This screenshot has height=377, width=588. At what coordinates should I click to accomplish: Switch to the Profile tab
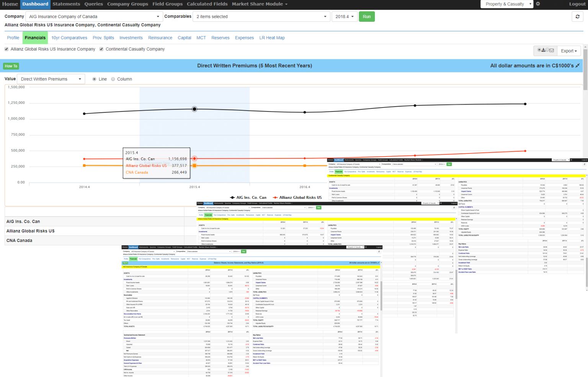coord(13,38)
